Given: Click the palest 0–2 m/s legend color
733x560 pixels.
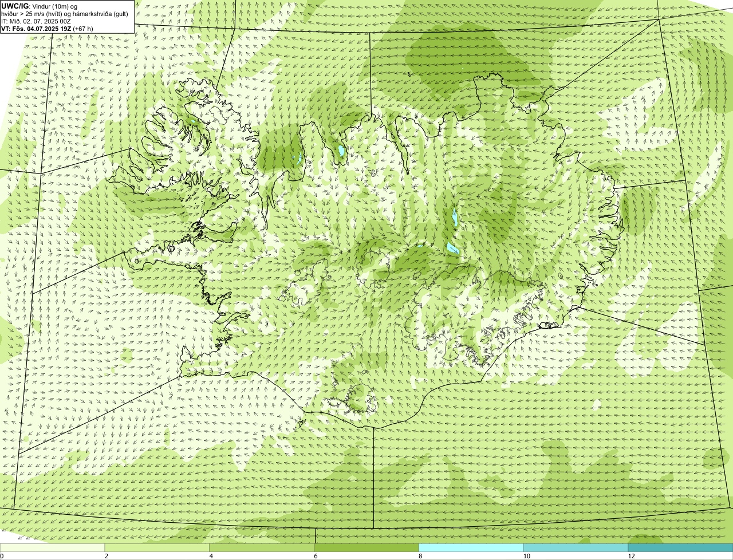Looking at the screenshot, I should tap(53, 547).
